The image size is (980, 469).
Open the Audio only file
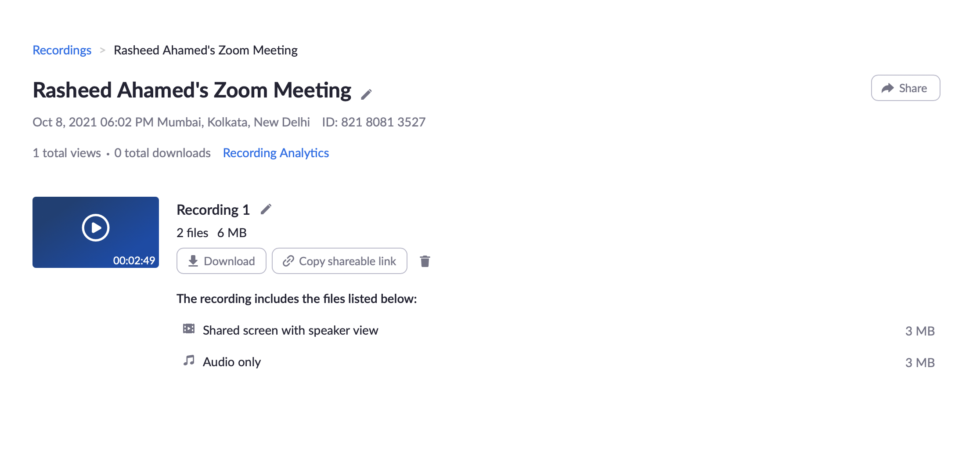231,361
